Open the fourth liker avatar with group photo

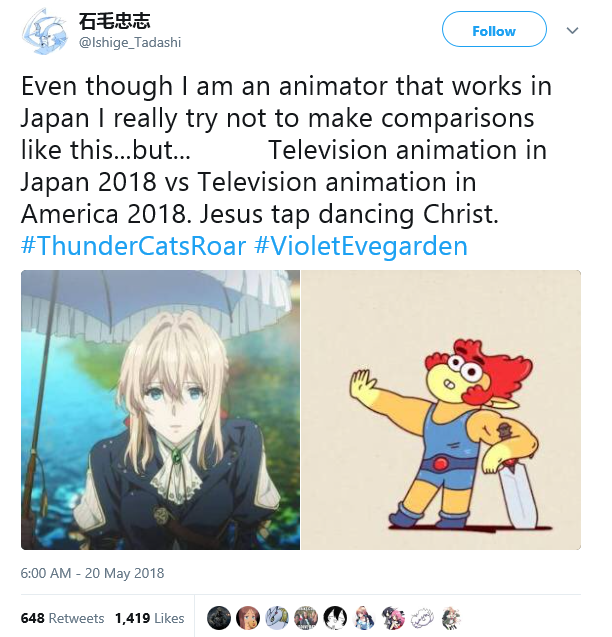307,618
